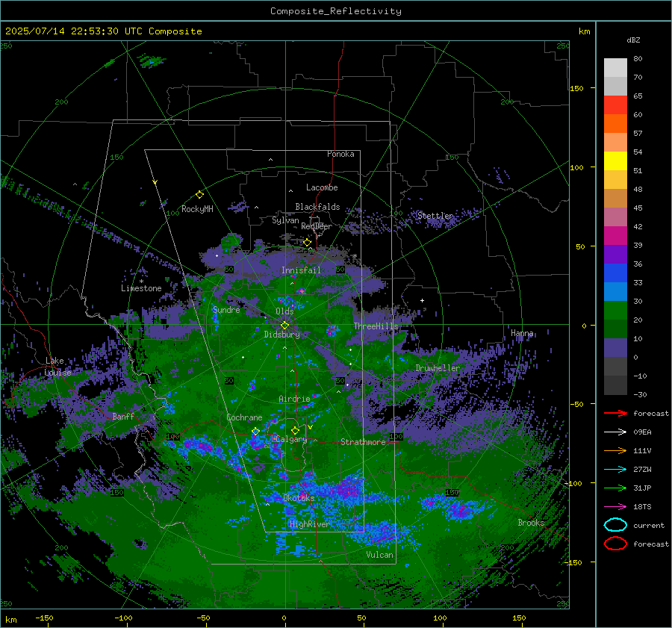Click the cyan 27ZW arrow icon

pos(615,470)
